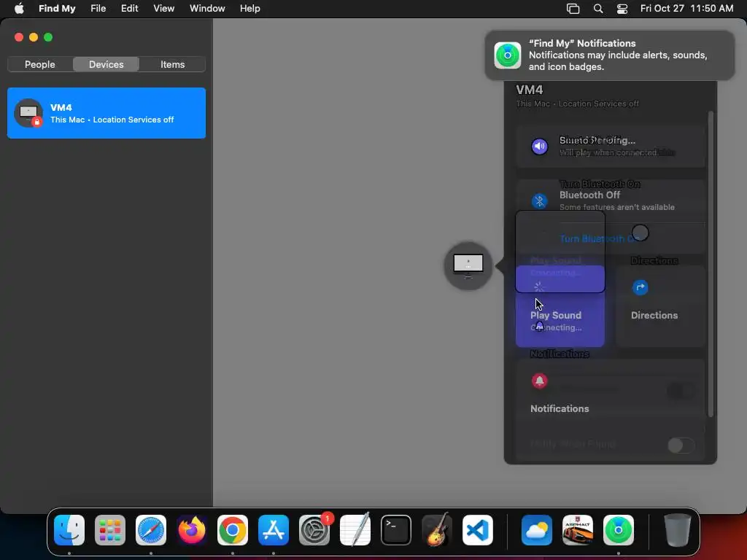Click the blue Turn Bluetooth On link
The width and height of the screenshot is (747, 560).
600,238
